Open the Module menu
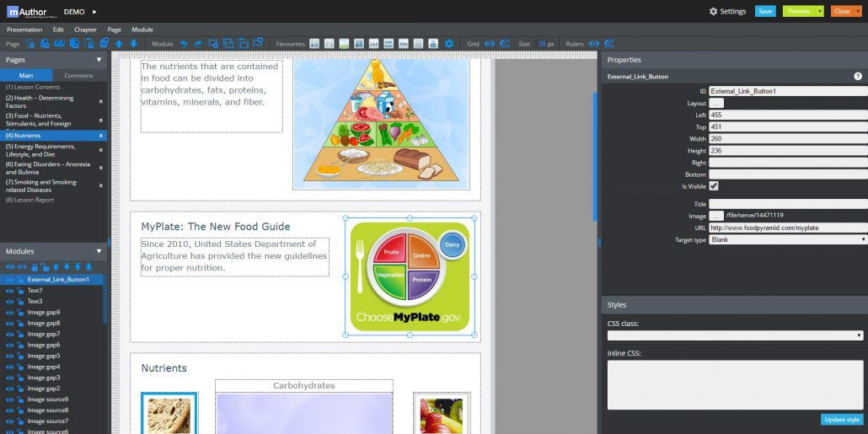 pyautogui.click(x=142, y=29)
